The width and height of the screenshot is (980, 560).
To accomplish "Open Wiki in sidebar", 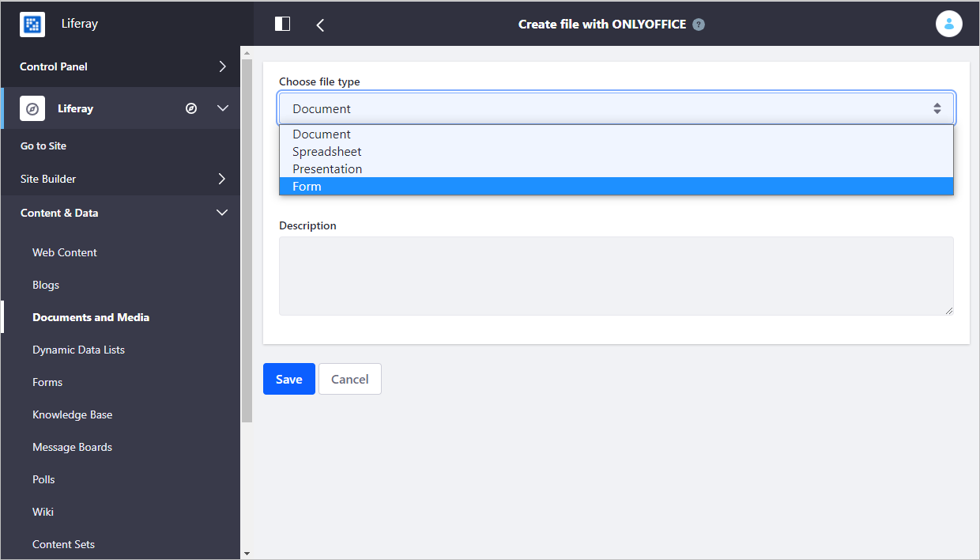I will (x=43, y=512).
